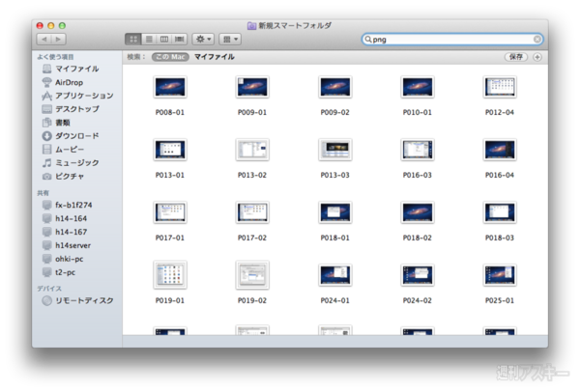580x392 pixels.
Task: Connect to shared computer h14server
Action: point(67,245)
